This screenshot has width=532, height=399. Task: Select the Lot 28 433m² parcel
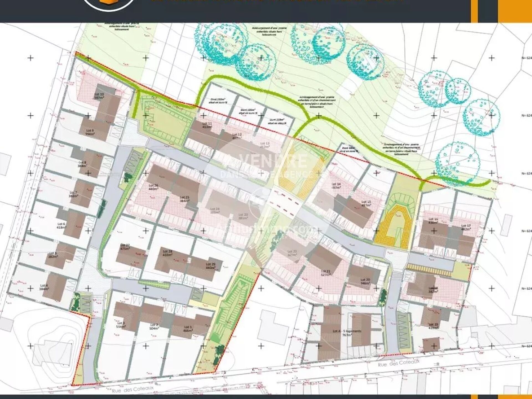(167, 253)
